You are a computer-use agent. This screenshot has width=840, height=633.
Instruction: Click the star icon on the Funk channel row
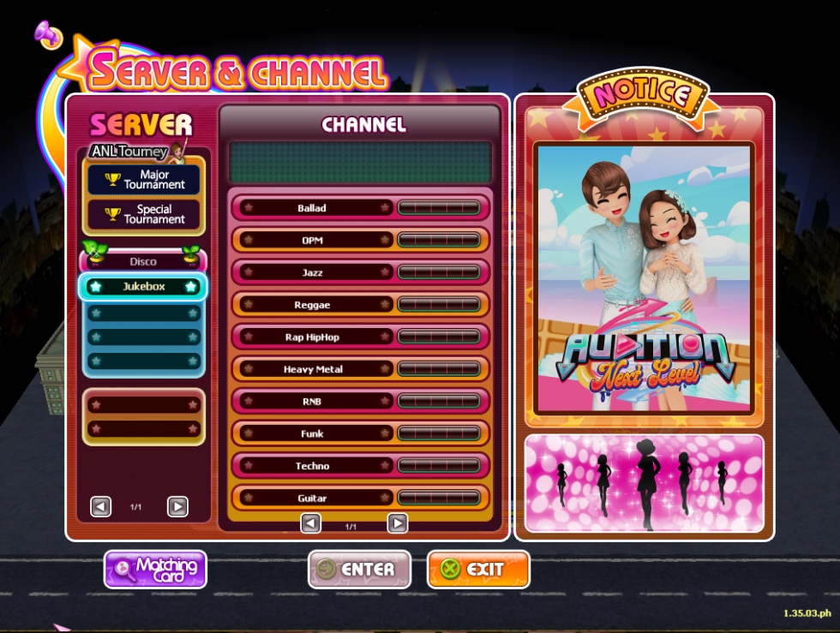(x=249, y=433)
